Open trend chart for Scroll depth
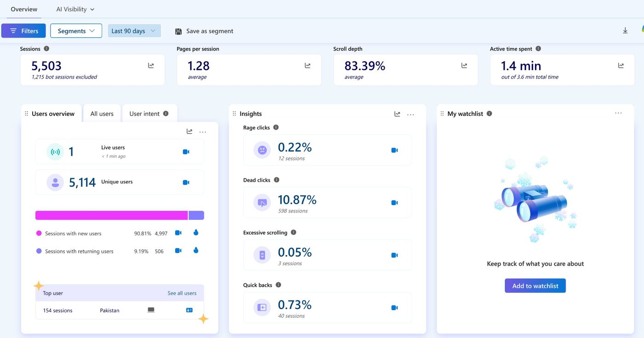 [x=465, y=66]
